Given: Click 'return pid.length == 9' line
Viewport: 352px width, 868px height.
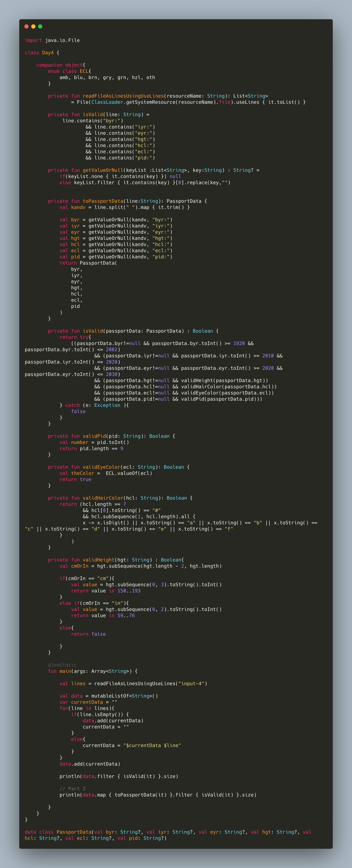Looking at the screenshot, I should point(91,448).
